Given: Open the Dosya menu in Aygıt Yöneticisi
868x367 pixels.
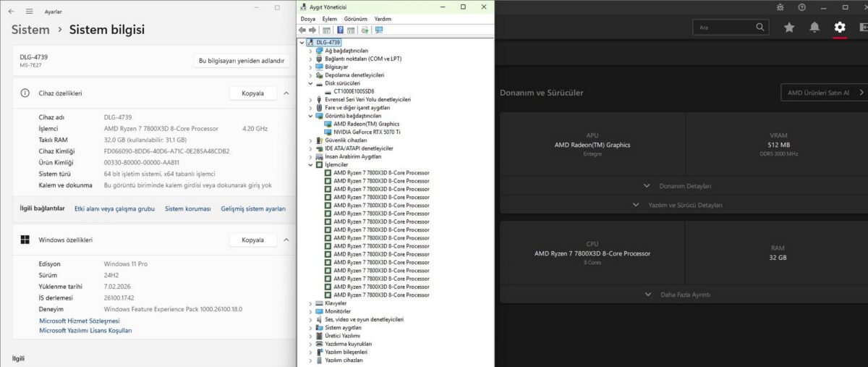Looking at the screenshot, I should [308, 19].
